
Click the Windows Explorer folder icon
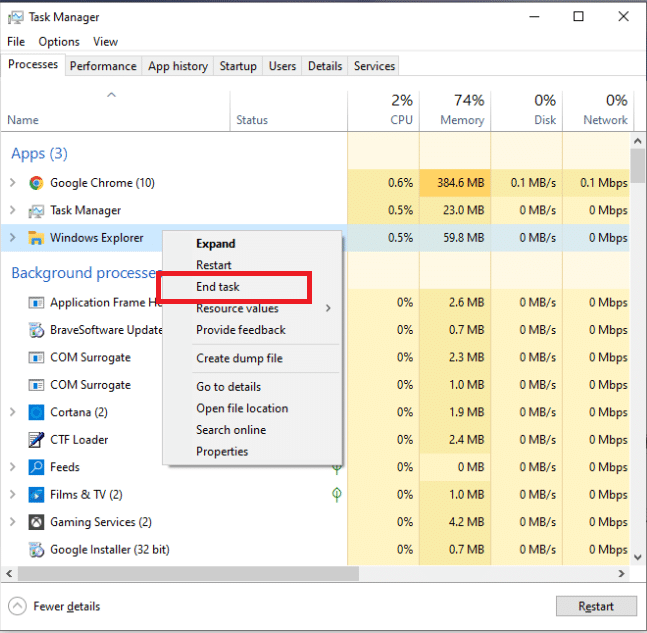click(36, 238)
